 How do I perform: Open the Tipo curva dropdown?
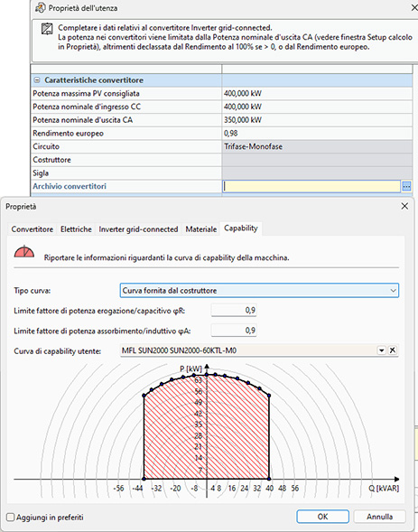[259, 291]
